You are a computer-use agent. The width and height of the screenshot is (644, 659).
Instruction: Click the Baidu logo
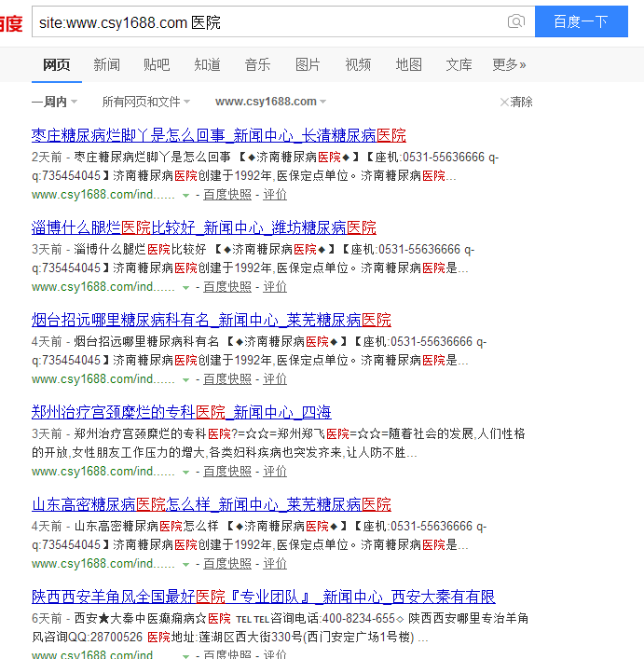(11, 23)
